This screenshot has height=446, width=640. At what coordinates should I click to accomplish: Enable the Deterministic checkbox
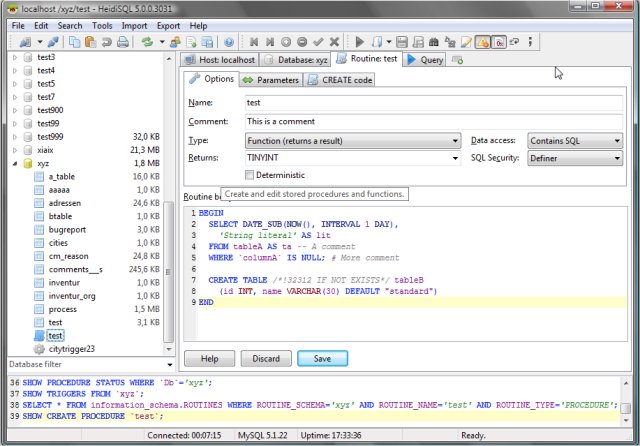pos(251,175)
